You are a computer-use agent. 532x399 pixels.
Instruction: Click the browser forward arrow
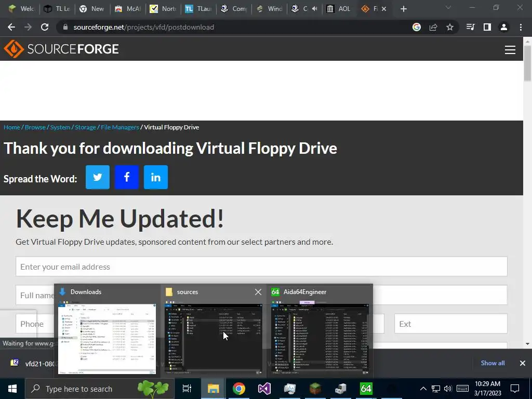28,27
